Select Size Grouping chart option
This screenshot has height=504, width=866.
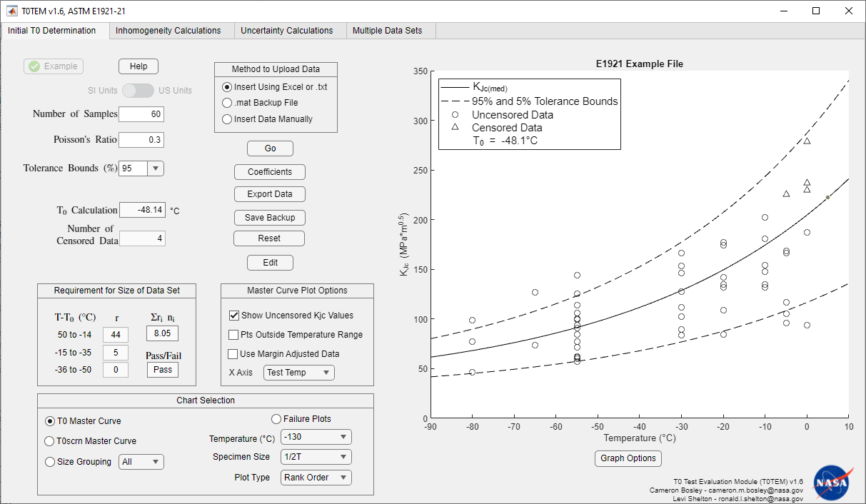79,462
